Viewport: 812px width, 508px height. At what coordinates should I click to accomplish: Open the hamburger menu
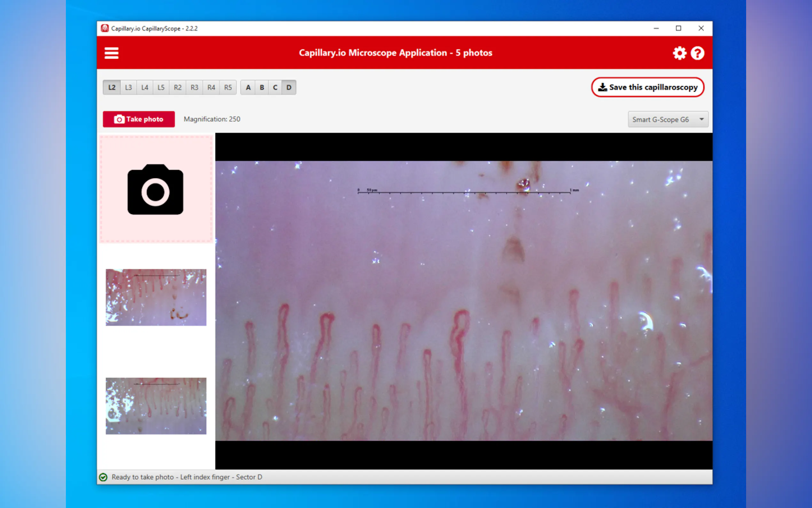(112, 53)
